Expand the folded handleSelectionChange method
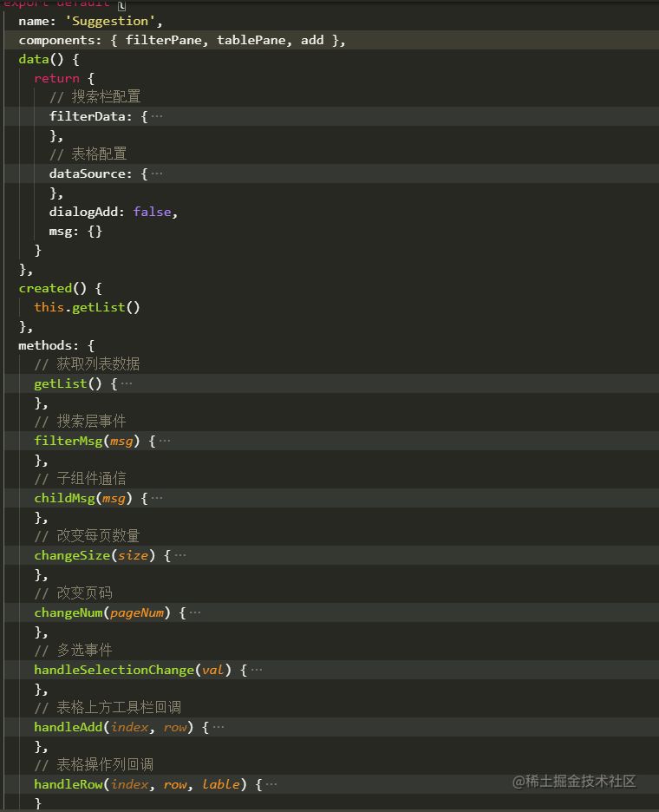659x812 pixels. click(256, 670)
